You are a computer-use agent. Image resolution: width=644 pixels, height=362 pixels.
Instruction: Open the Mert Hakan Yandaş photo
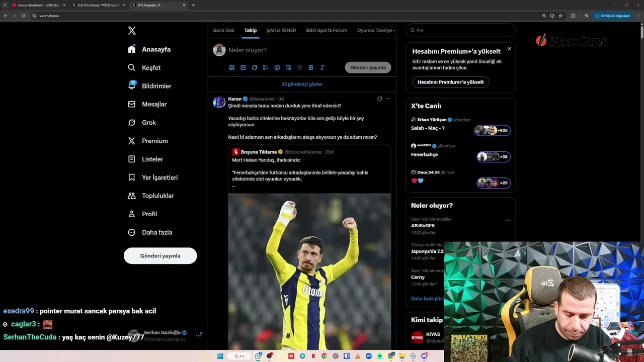click(x=309, y=271)
